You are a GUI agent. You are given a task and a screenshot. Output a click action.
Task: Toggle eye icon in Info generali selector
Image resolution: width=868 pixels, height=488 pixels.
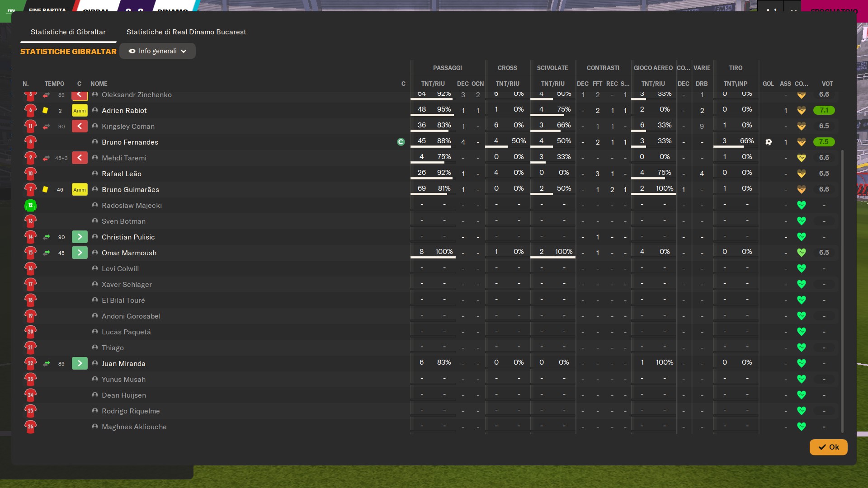pos(132,51)
